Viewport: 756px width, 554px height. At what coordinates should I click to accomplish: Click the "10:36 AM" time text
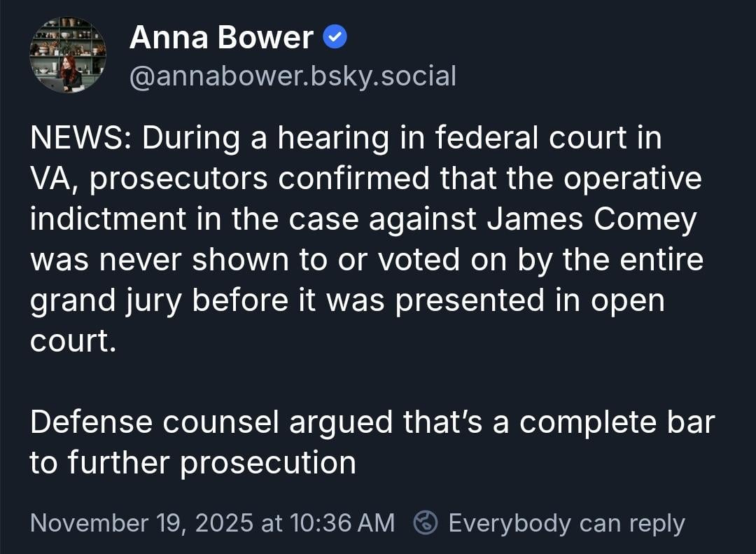[x=339, y=523]
